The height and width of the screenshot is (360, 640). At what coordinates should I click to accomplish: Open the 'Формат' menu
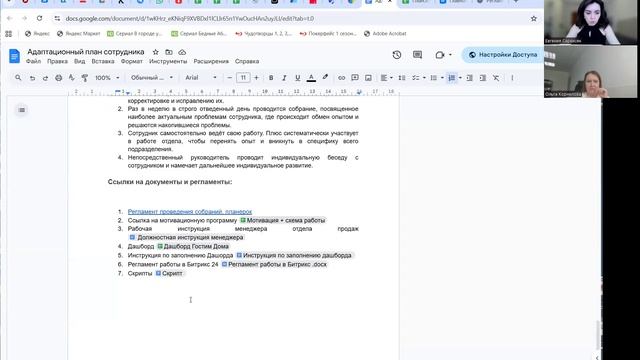click(132, 61)
